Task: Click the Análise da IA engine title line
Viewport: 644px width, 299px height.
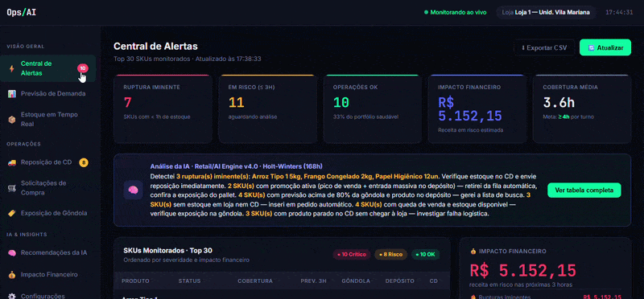Action: tap(236, 166)
